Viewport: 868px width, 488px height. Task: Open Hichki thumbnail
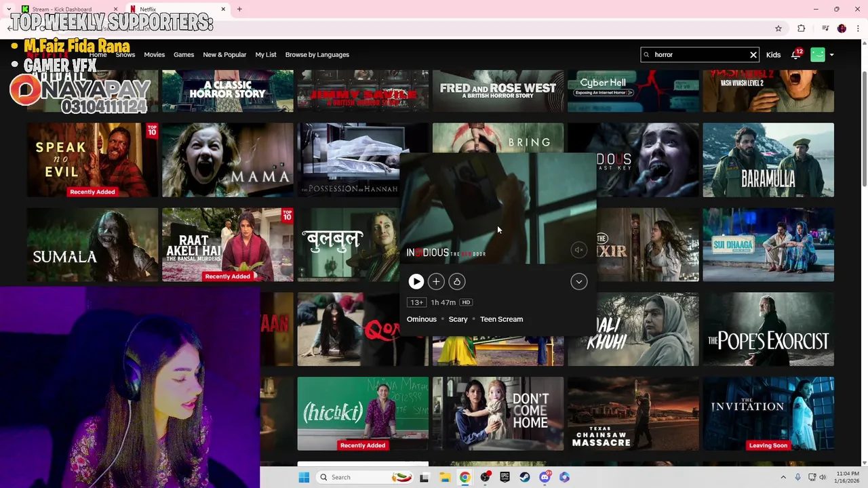point(363,414)
